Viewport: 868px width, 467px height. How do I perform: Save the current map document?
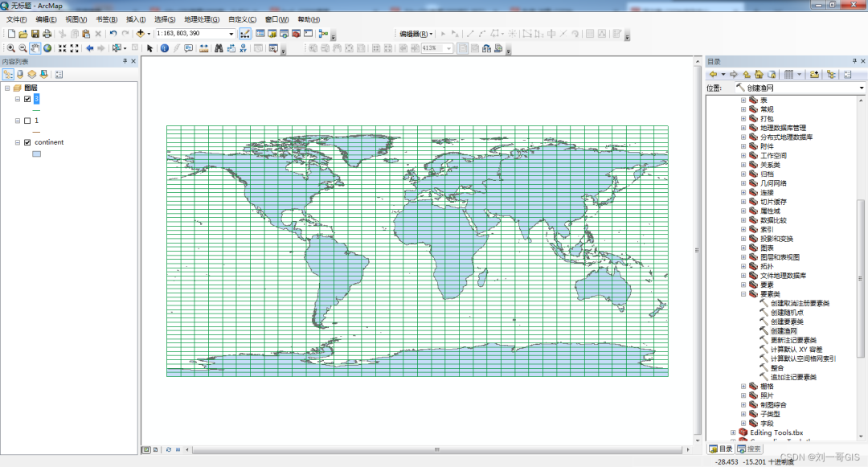click(x=35, y=34)
